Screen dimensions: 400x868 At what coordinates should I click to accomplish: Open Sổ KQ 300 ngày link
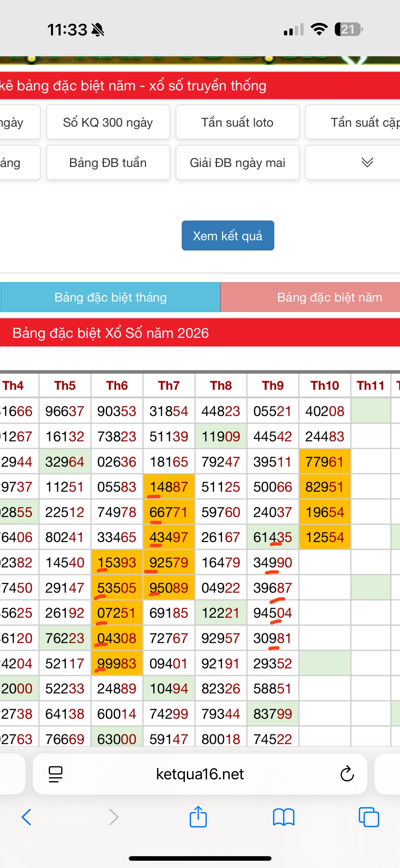tap(108, 122)
